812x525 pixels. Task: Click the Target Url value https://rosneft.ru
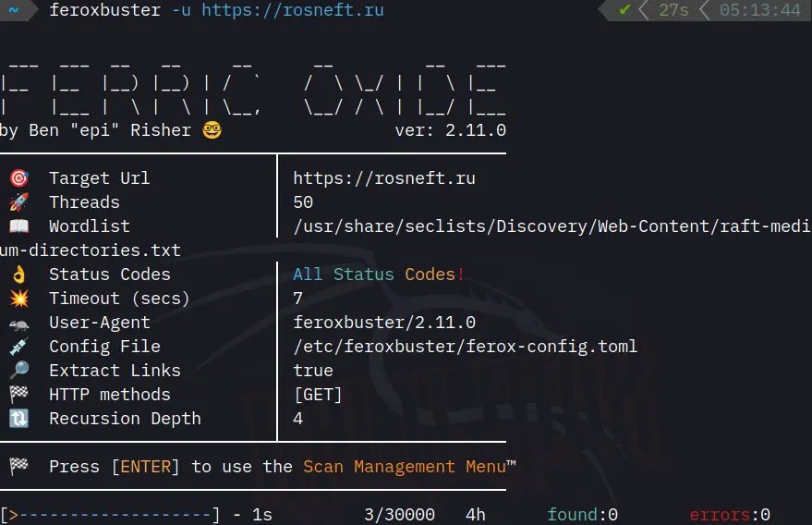(383, 178)
